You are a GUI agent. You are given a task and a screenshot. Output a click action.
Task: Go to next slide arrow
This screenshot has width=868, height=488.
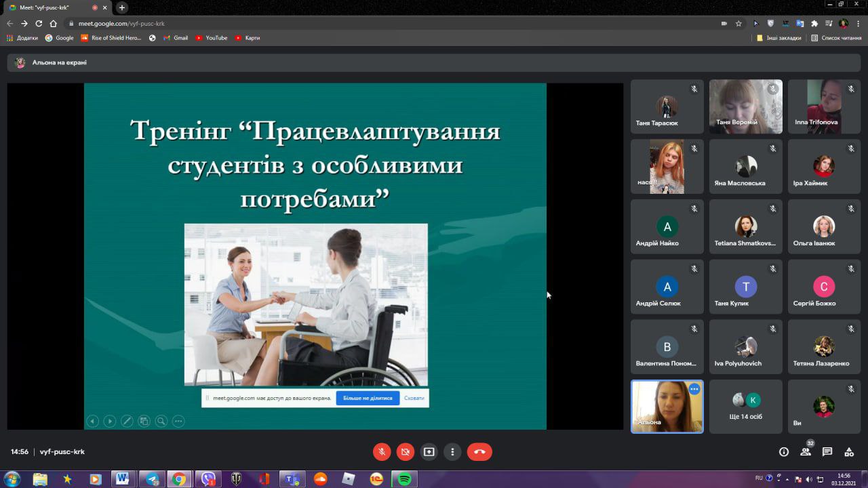pos(109,421)
